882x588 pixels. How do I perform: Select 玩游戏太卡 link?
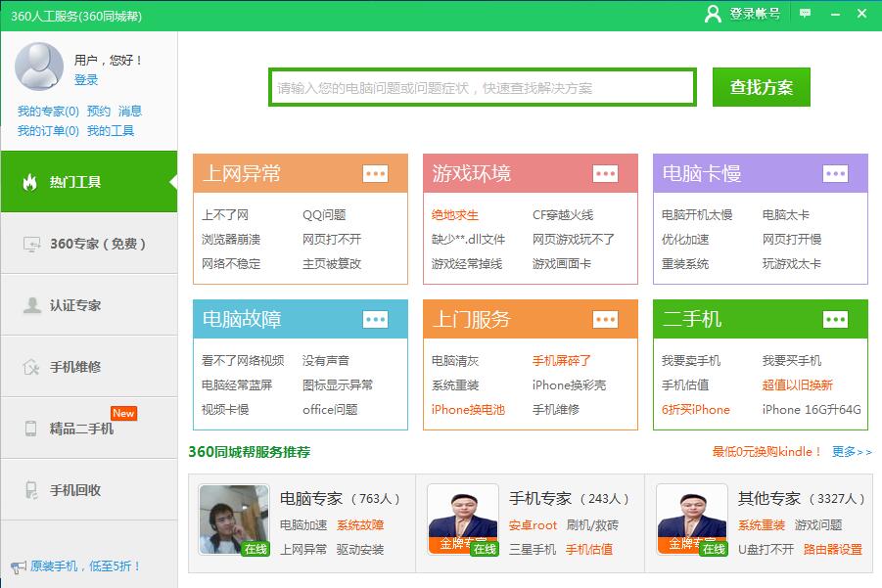[792, 263]
